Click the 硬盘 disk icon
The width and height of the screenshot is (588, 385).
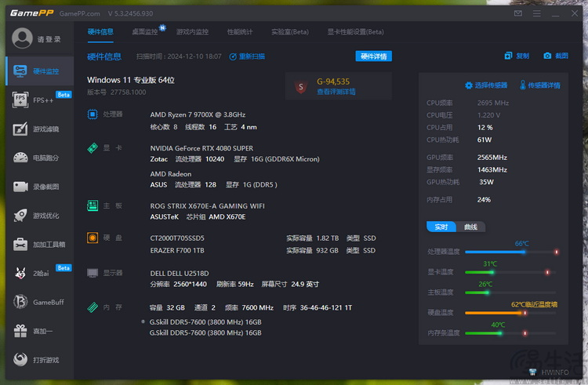[x=93, y=238]
